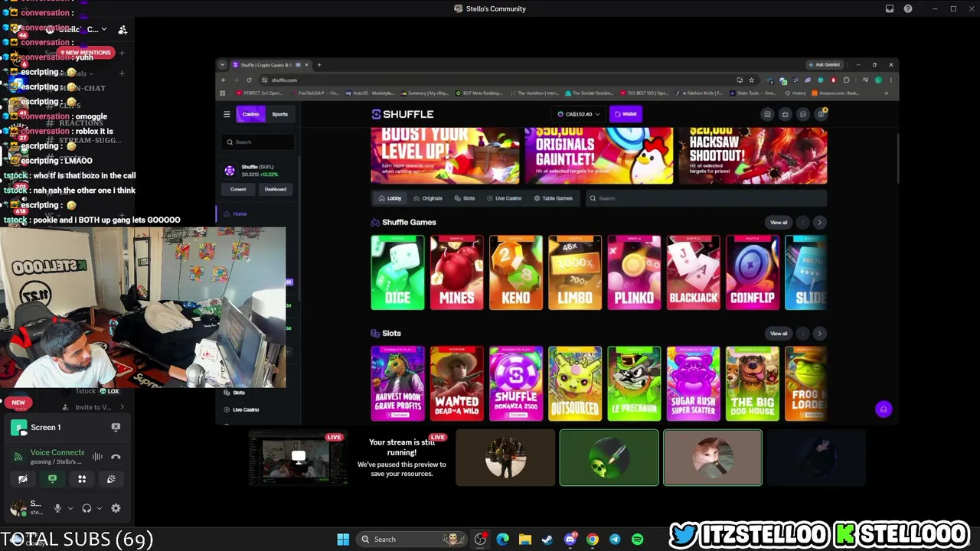Image resolution: width=980 pixels, height=551 pixels.
Task: Open the Dice game
Action: coord(397,272)
